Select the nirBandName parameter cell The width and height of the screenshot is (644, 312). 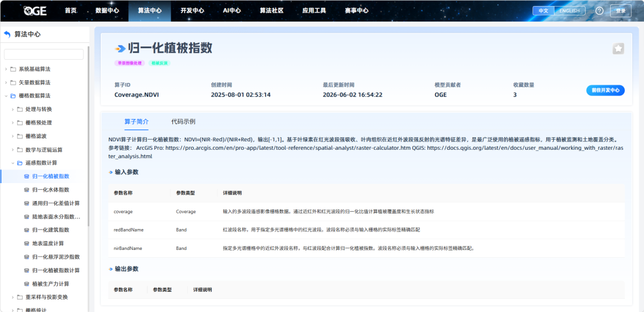[128, 248]
